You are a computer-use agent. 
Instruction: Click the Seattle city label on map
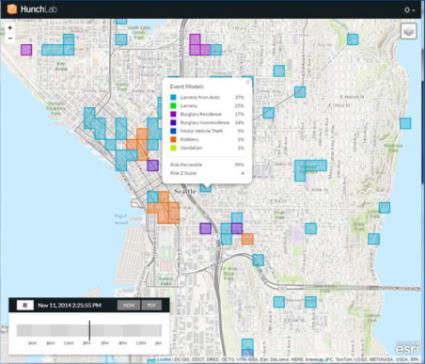(185, 191)
